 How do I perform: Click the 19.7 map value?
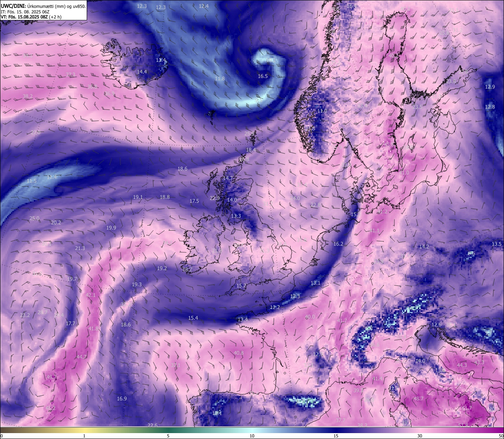click(x=72, y=279)
